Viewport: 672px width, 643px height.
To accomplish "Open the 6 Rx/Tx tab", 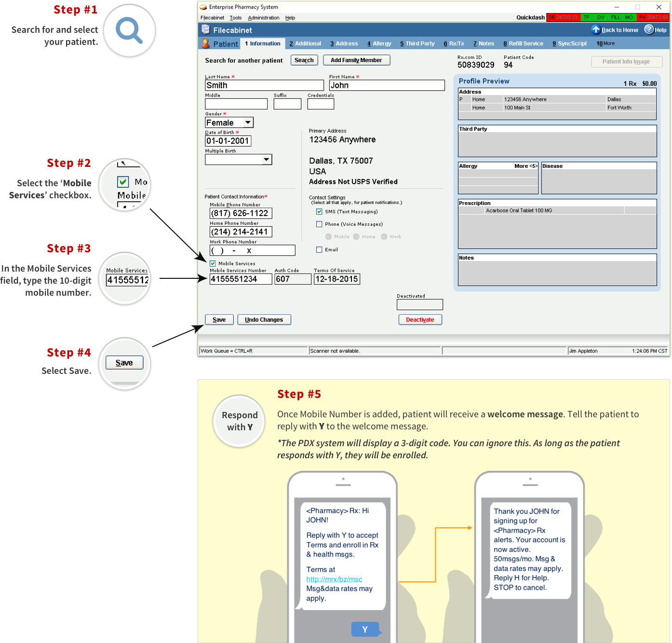I will (454, 43).
